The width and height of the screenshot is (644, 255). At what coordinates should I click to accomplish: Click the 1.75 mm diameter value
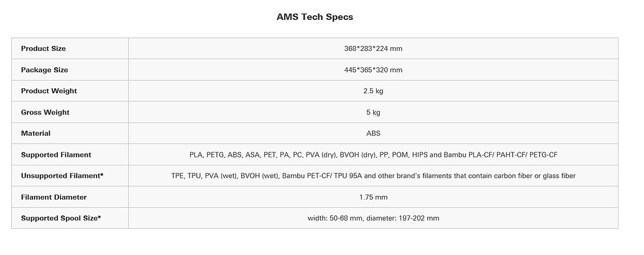pyautogui.click(x=373, y=197)
